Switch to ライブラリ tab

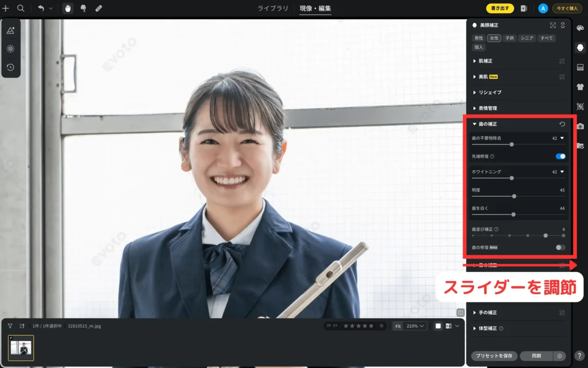272,8
